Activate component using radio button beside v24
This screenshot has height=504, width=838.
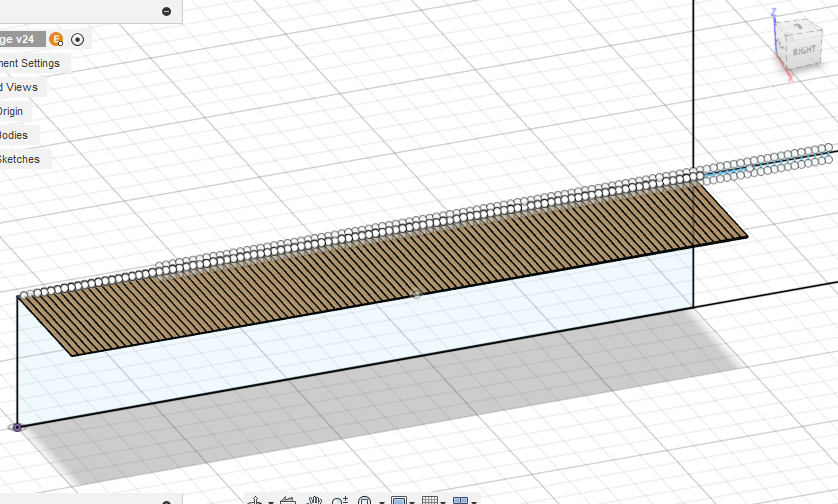(77, 39)
